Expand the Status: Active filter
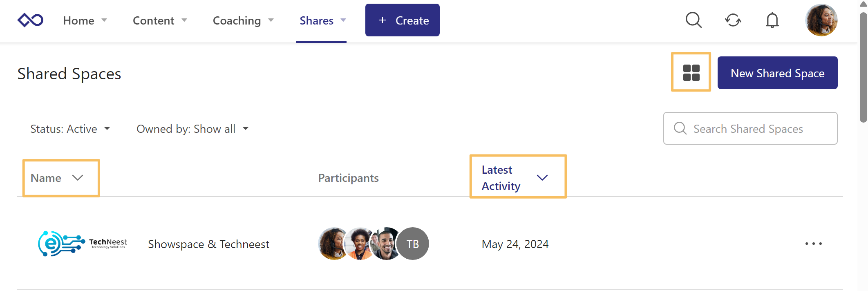 (x=70, y=129)
